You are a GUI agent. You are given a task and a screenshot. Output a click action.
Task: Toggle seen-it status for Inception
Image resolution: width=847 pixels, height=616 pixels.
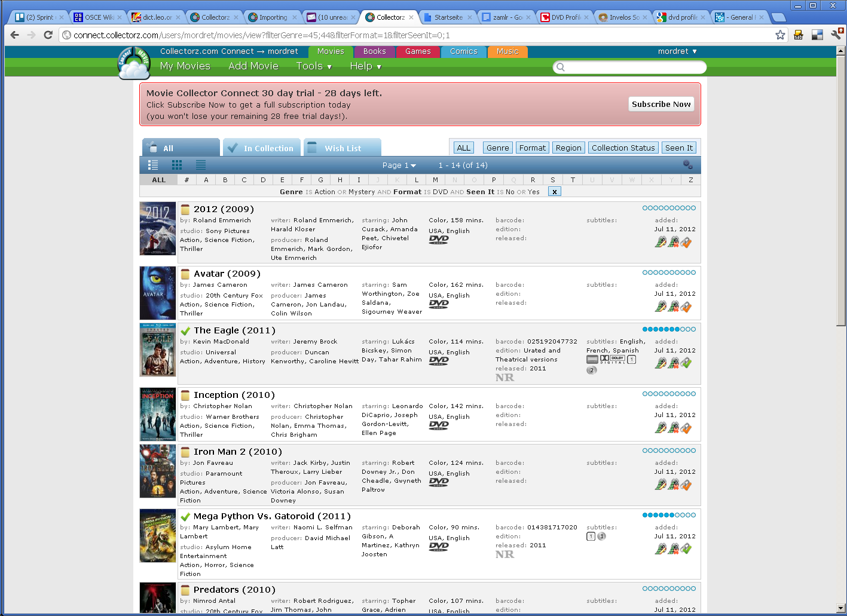686,428
